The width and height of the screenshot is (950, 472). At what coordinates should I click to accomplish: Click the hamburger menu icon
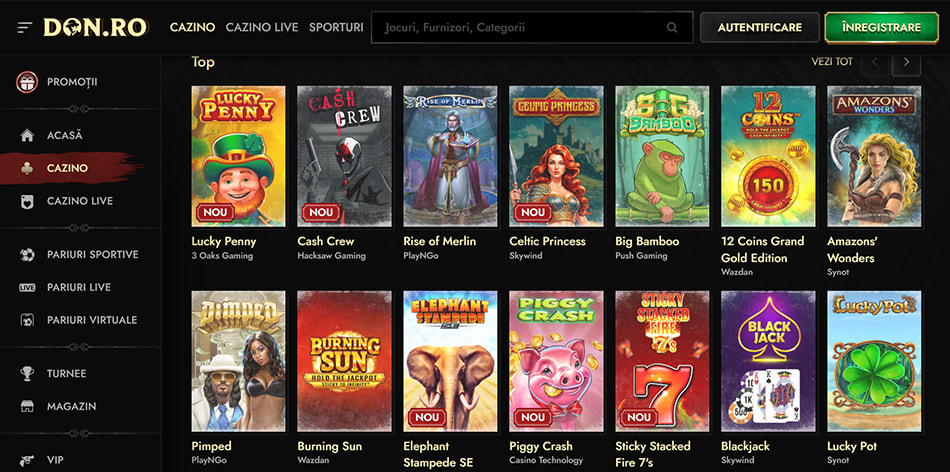24,28
